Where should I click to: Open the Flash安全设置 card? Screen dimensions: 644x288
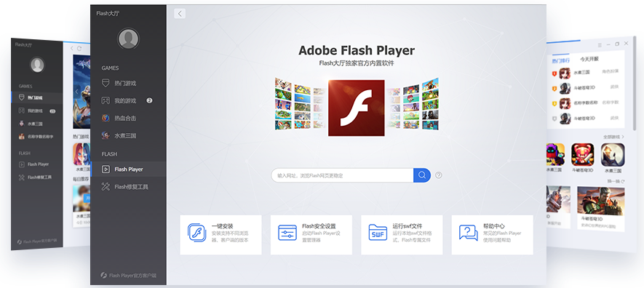(311, 235)
